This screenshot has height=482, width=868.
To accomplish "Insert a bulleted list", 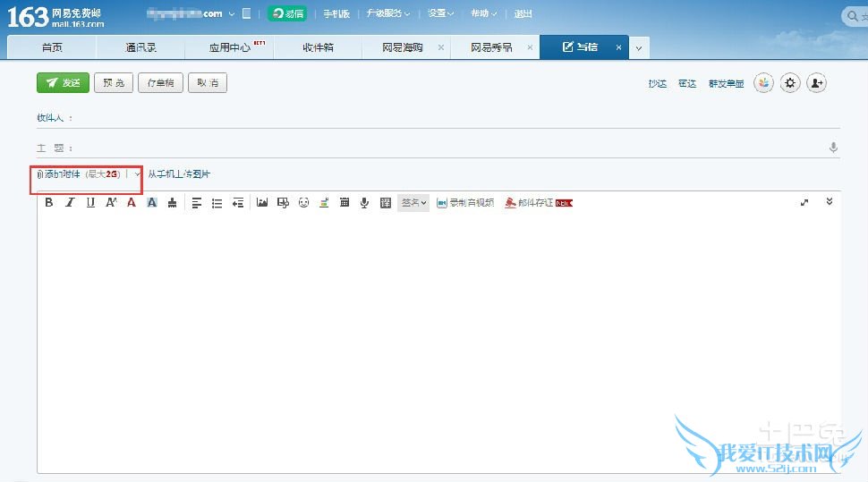I will click(217, 203).
